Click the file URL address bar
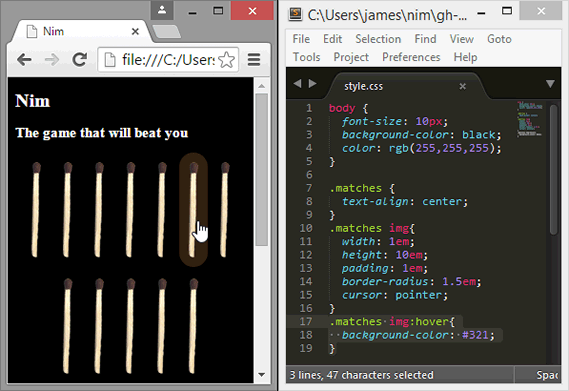 [168, 60]
